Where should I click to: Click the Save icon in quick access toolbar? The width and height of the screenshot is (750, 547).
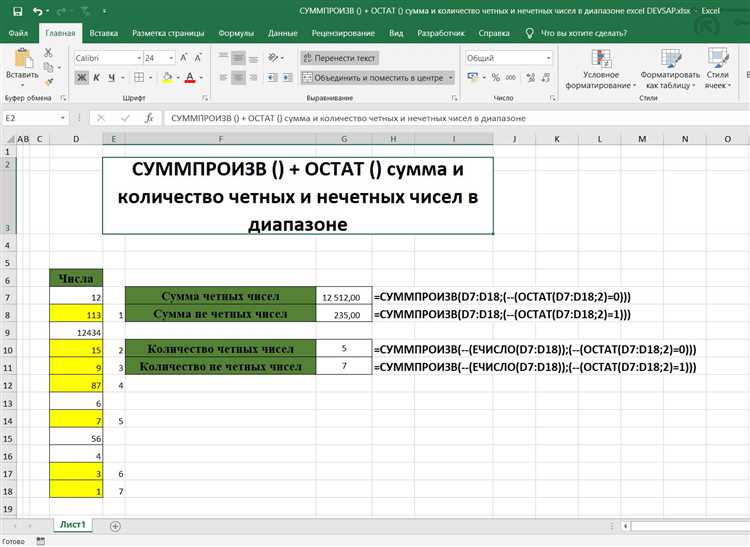(x=17, y=11)
